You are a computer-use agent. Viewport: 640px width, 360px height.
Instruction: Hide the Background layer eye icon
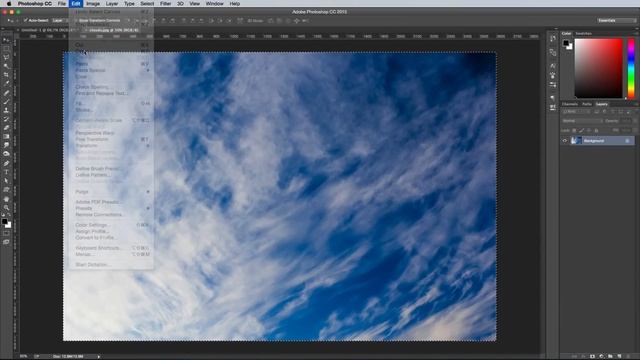tap(565, 141)
